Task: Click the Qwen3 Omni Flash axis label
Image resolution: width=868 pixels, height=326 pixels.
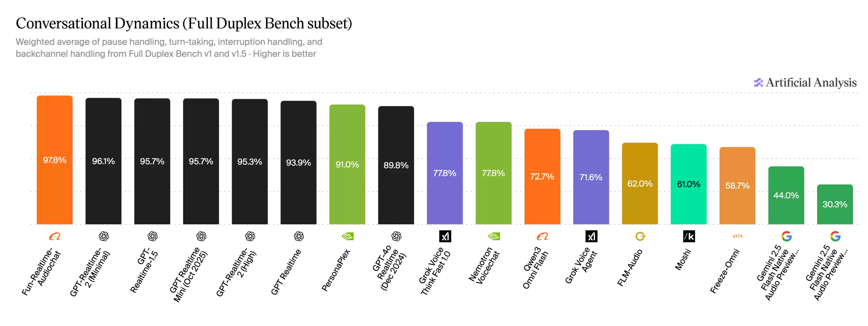Action: [535, 268]
